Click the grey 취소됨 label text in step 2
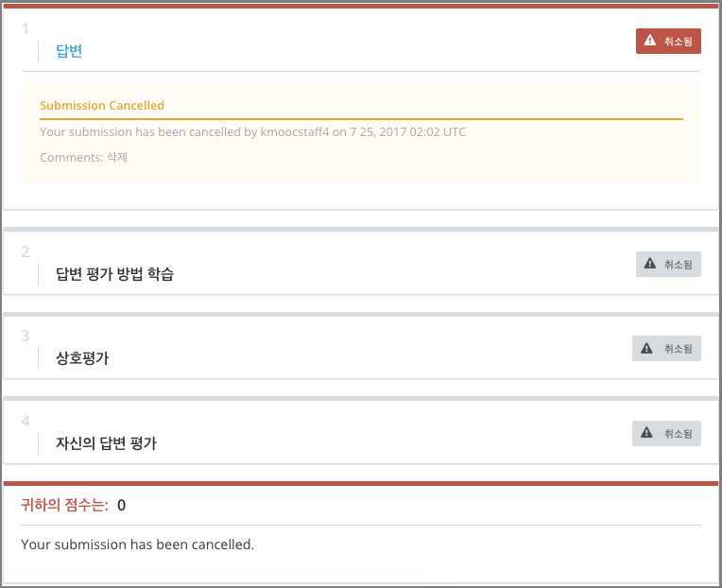The width and height of the screenshot is (722, 588). point(678,265)
